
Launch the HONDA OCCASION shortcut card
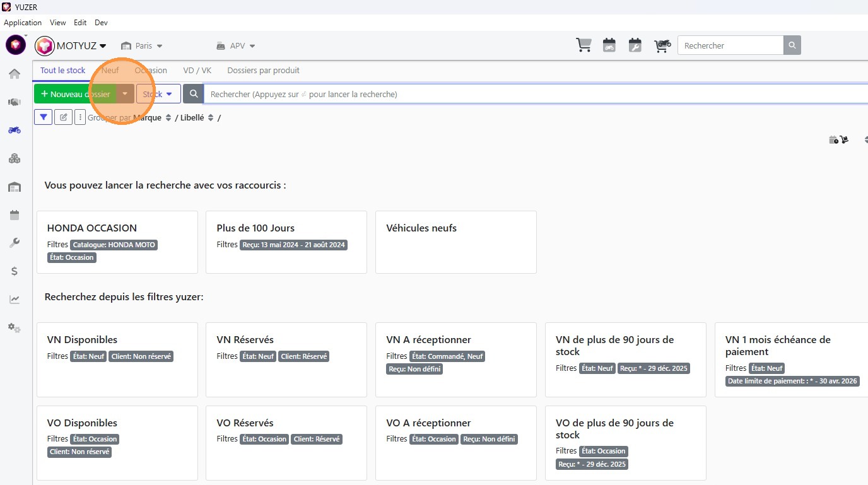pos(117,242)
